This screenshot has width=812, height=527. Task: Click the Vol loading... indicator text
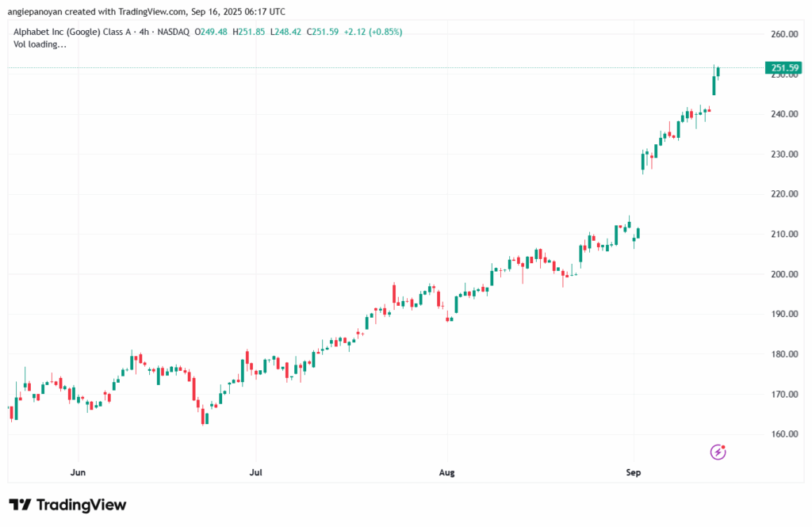pos(40,44)
